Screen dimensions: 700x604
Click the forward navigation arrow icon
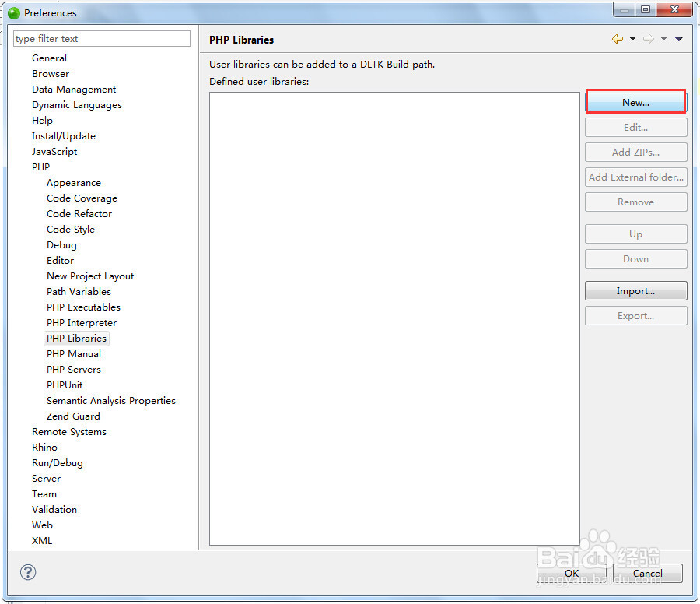[649, 39]
